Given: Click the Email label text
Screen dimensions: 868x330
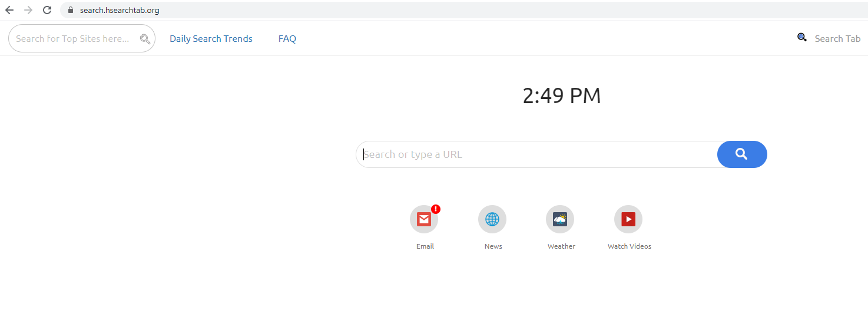Looking at the screenshot, I should pyautogui.click(x=425, y=246).
